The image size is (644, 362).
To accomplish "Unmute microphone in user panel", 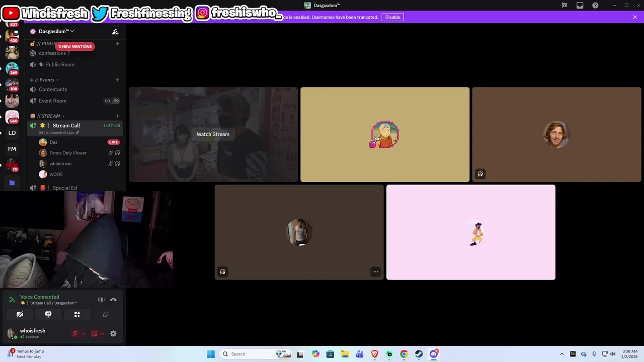I will [75, 333].
